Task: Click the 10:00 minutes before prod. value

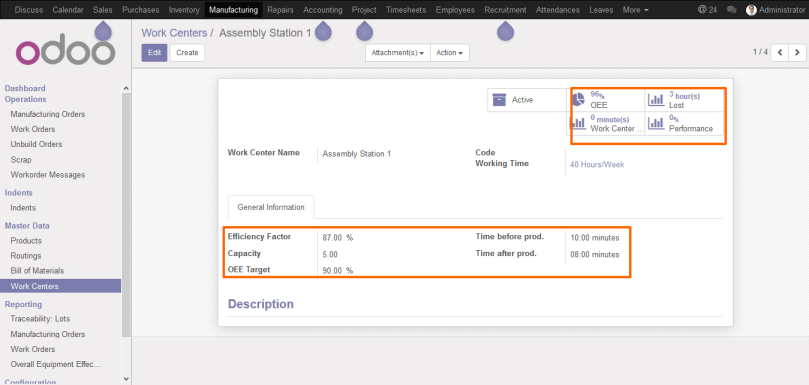Action: coord(595,238)
